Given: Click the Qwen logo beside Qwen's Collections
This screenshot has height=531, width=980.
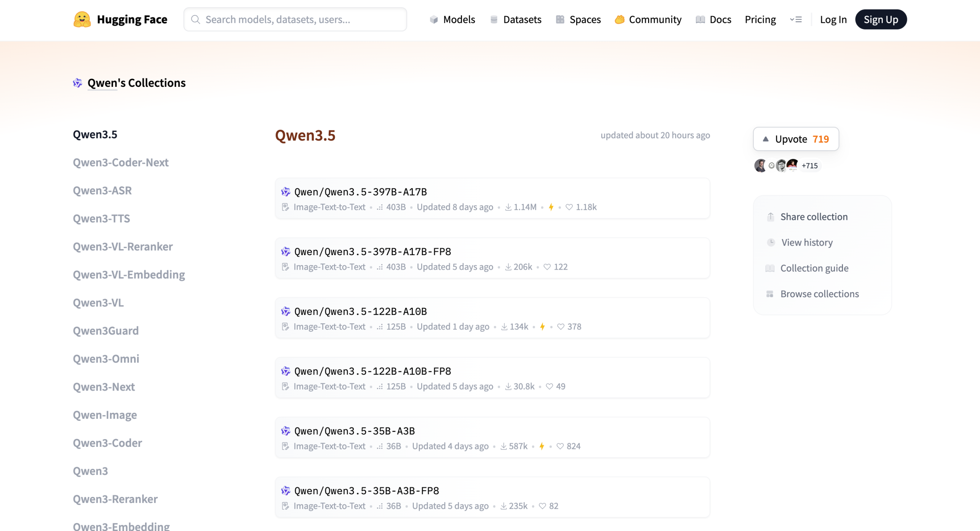Looking at the screenshot, I should click(x=77, y=83).
